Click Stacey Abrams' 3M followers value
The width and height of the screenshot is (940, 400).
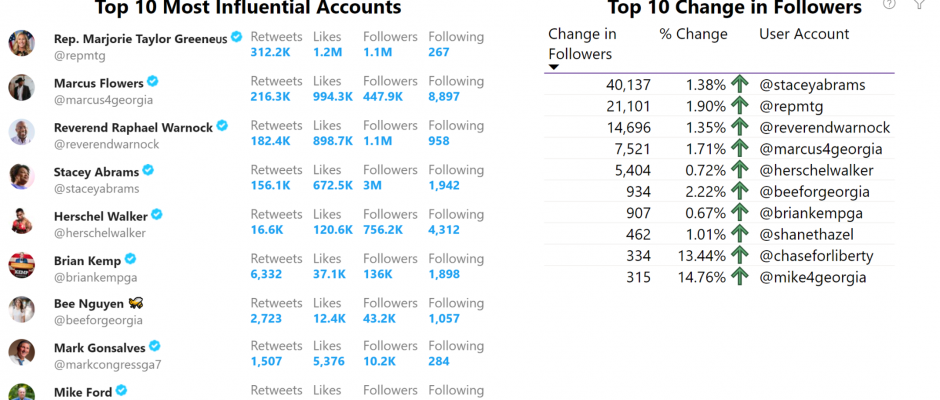pos(372,185)
